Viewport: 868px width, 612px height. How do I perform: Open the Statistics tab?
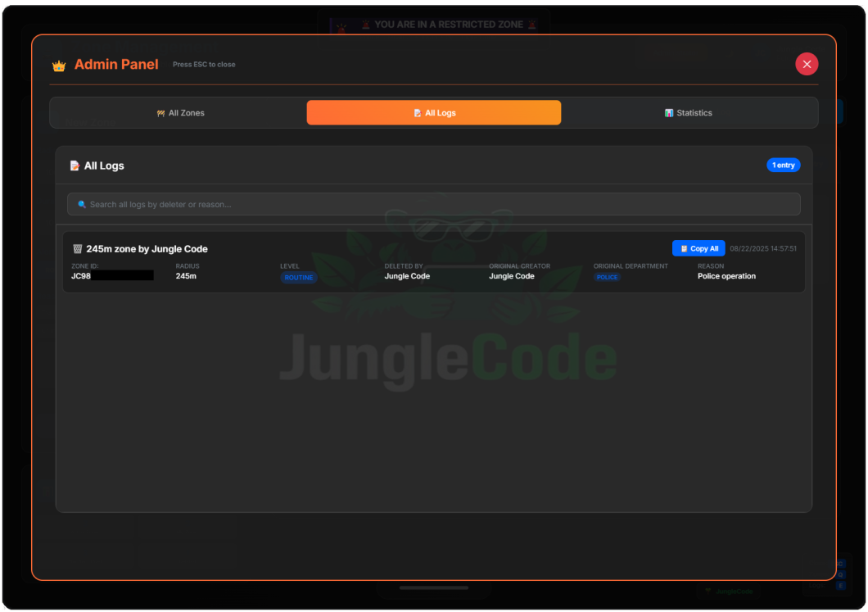pos(689,113)
